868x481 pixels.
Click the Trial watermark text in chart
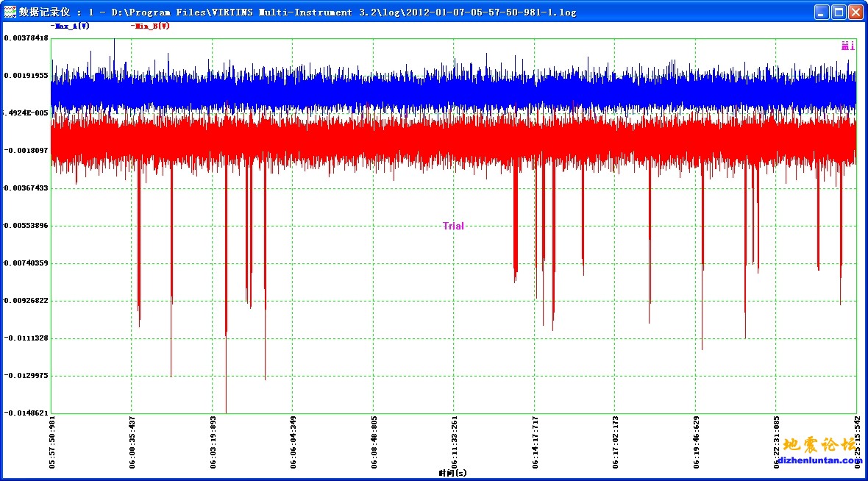(453, 226)
